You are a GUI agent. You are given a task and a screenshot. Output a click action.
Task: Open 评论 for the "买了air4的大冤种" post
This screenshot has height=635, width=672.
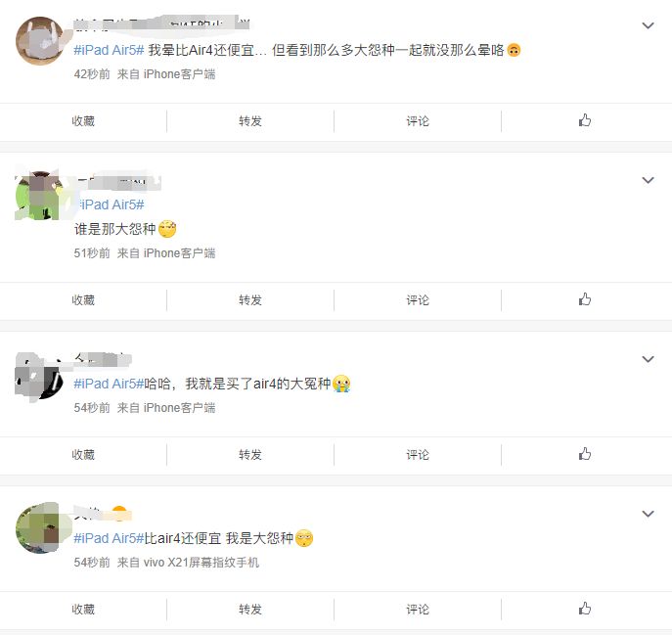[x=418, y=455]
